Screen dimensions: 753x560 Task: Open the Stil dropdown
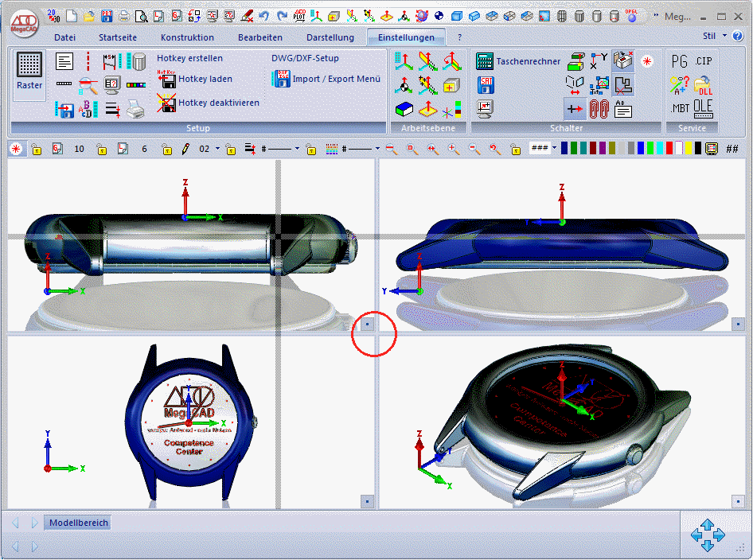(x=713, y=37)
